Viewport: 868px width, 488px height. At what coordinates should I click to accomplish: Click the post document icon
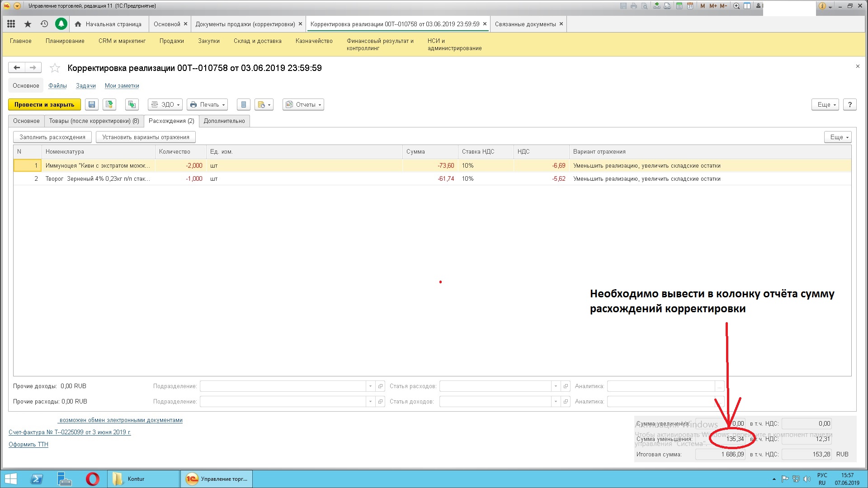pyautogui.click(x=109, y=104)
